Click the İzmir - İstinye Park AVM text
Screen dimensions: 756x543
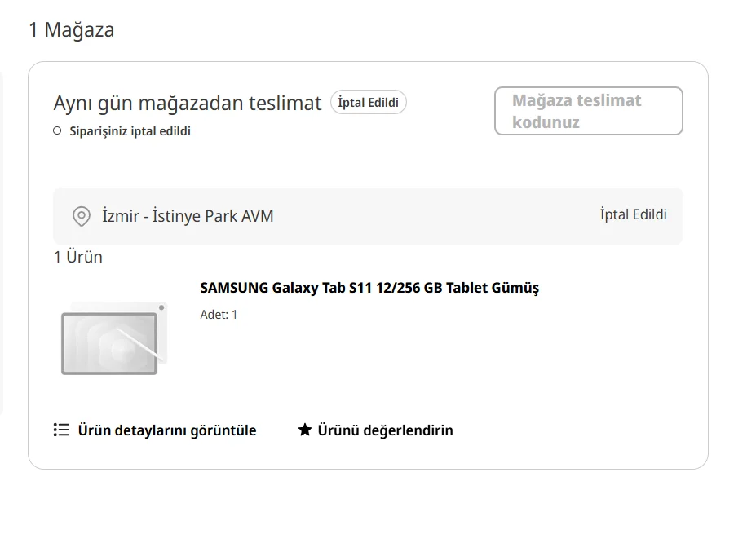188,216
